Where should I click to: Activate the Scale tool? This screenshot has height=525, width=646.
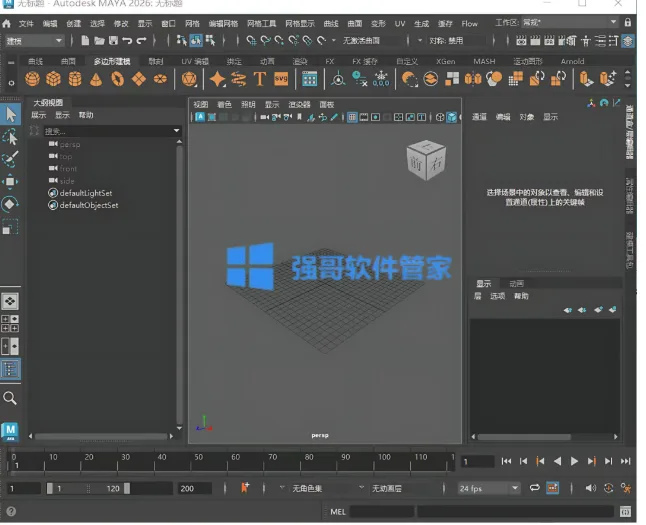pos(11,227)
